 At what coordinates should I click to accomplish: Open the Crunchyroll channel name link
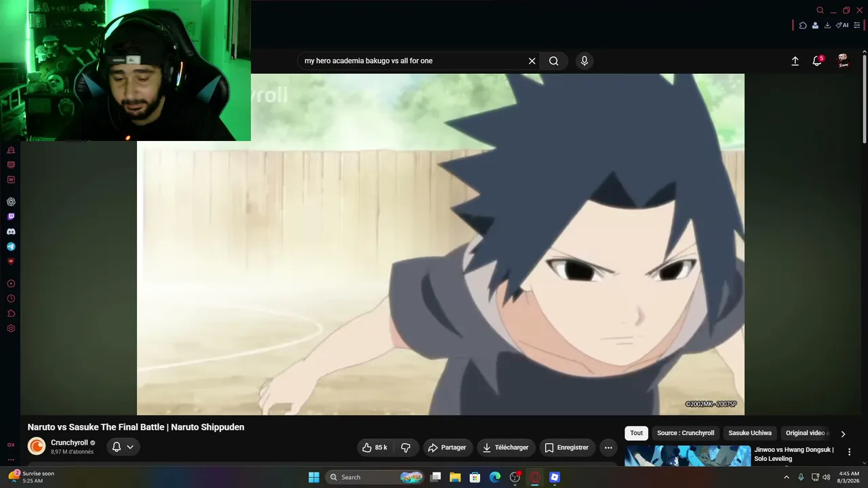tap(69, 443)
